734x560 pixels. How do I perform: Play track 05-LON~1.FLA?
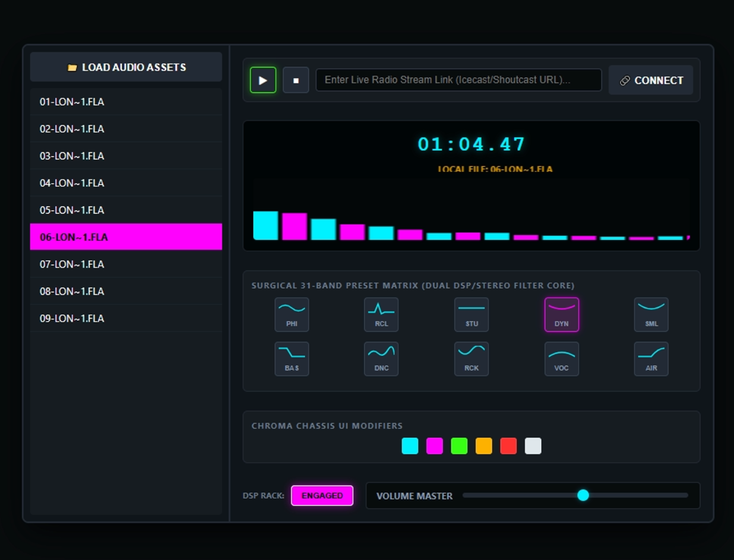coord(126,210)
